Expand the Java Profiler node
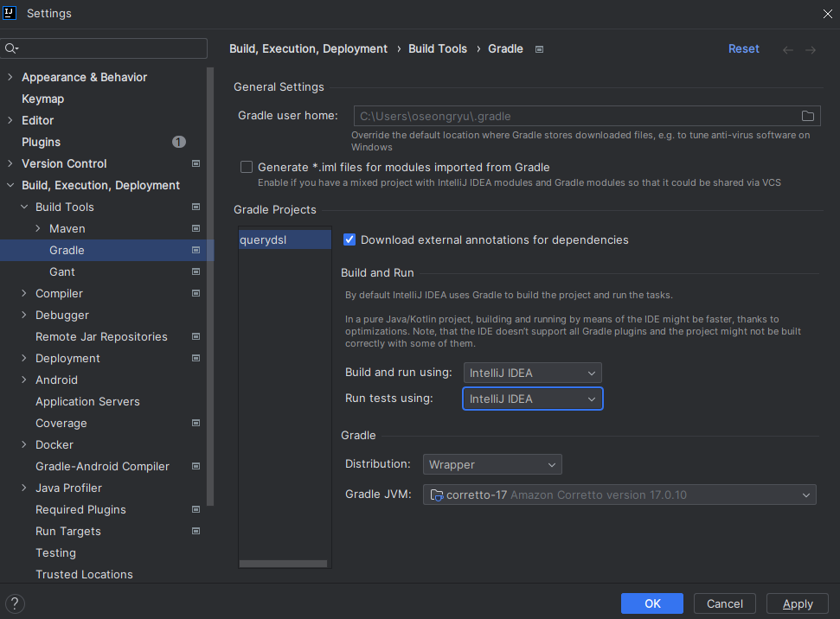This screenshot has width=840, height=619. click(x=24, y=488)
